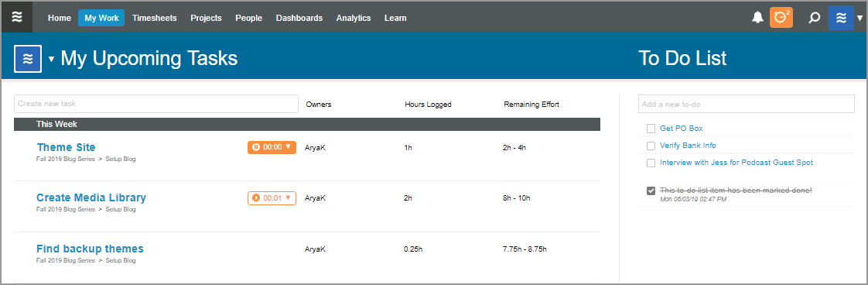The width and height of the screenshot is (868, 285).
Task: Open the Theme Site timer dropdown arrow
Action: coord(287,147)
